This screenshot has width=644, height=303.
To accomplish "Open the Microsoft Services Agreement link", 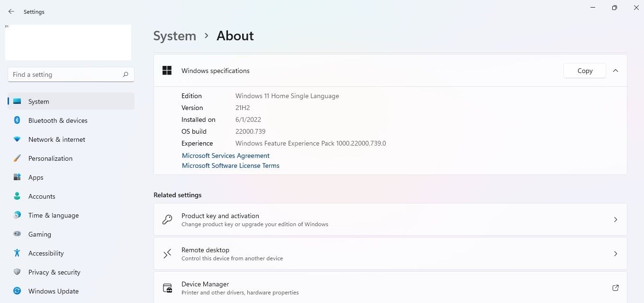I will pyautogui.click(x=226, y=156).
